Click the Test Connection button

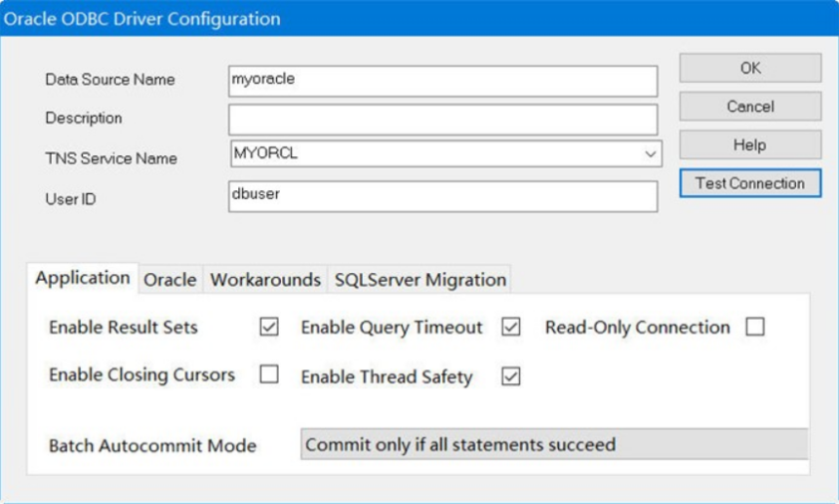point(750,183)
